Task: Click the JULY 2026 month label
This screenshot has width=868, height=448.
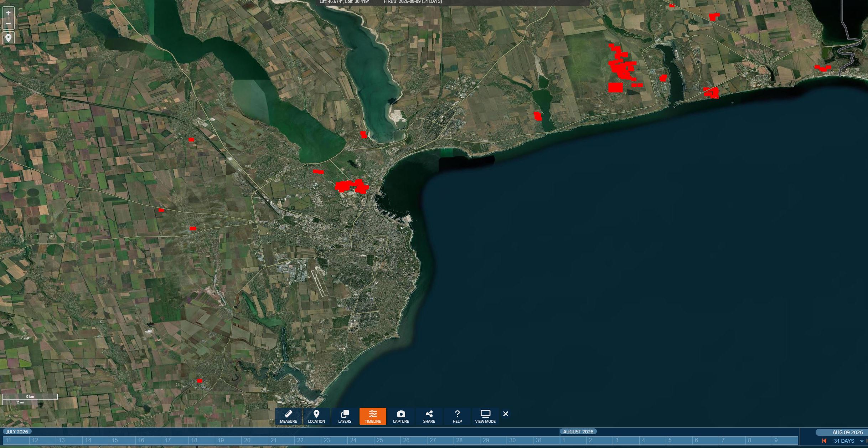Action: click(x=17, y=432)
